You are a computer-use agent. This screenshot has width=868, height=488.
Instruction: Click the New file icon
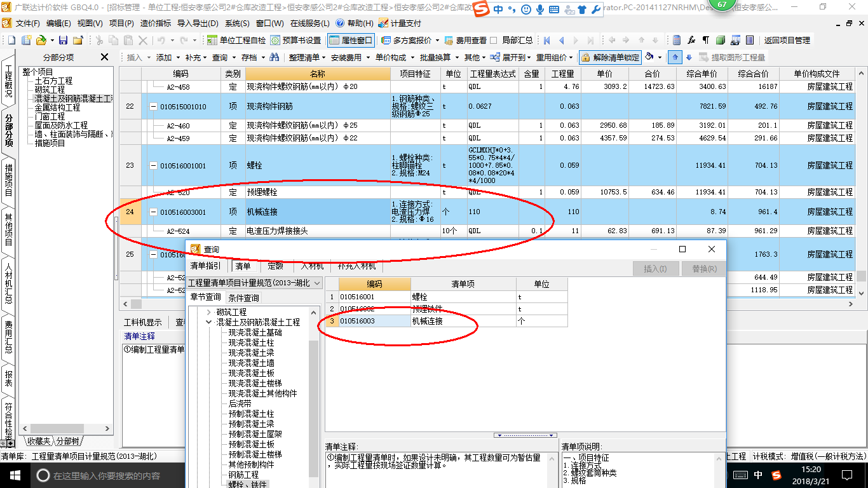pos(11,40)
